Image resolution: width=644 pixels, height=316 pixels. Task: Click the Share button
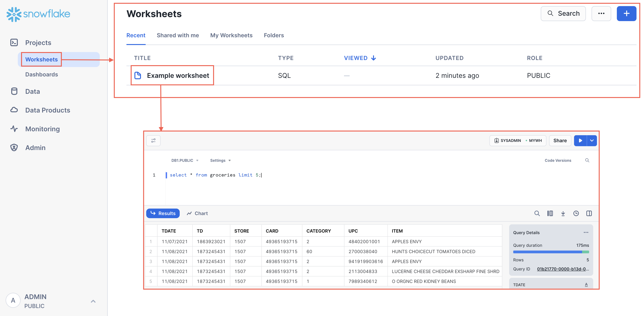[x=559, y=141]
